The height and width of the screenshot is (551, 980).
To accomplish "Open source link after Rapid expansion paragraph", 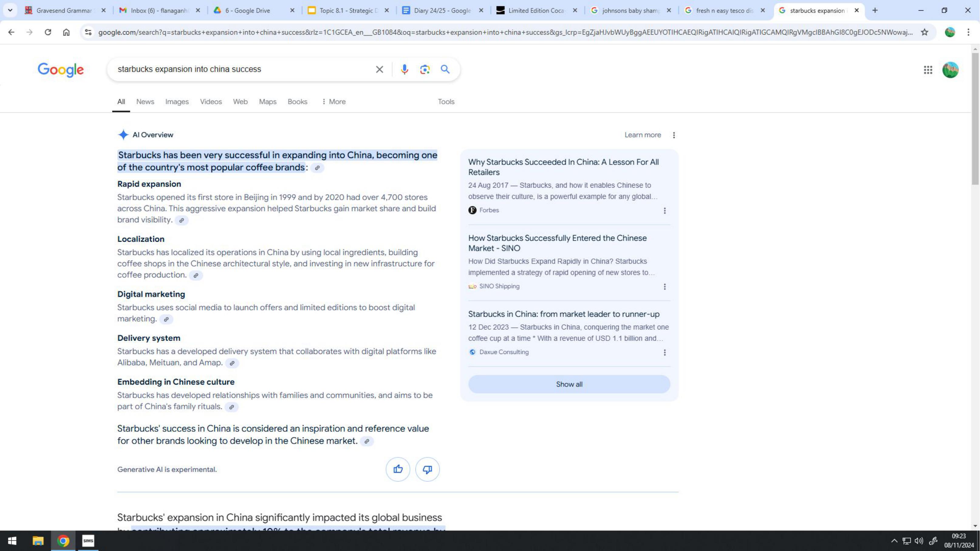I will pos(182,220).
